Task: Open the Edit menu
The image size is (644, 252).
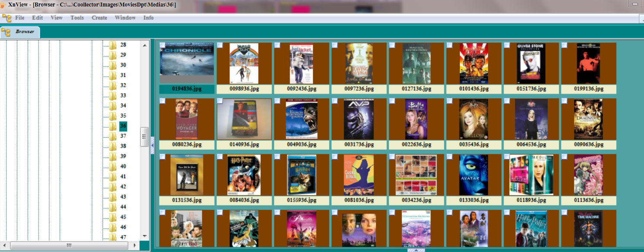Action: tap(38, 18)
